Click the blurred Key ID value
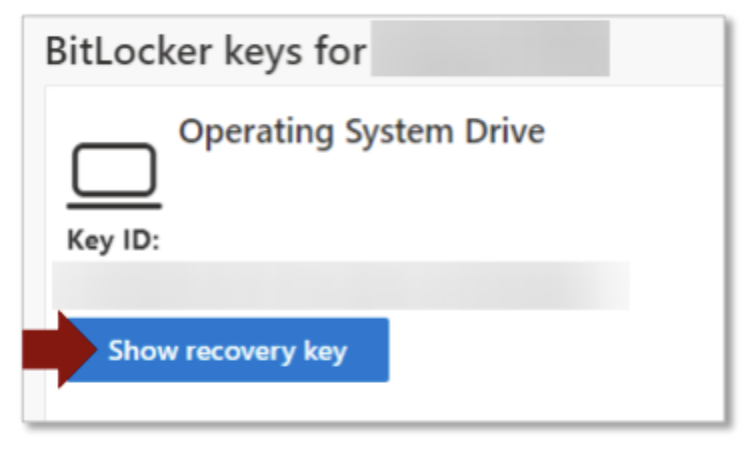Image resolution: width=754 pixels, height=450 pixels. [x=340, y=286]
